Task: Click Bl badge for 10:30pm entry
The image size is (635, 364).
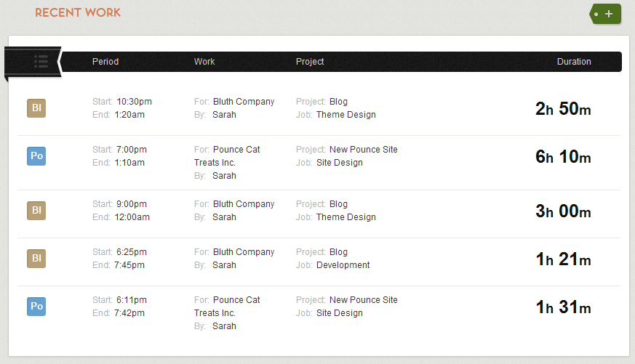Action: 36,108
